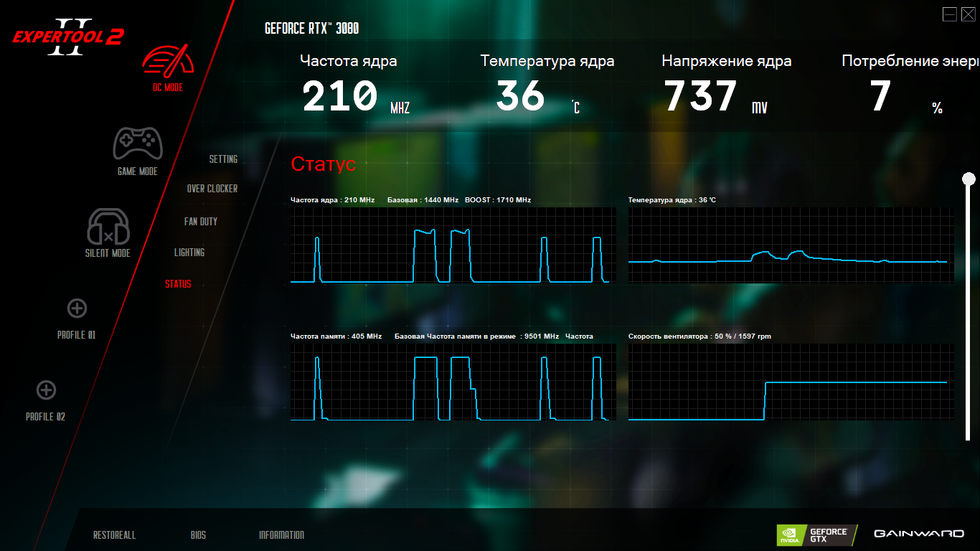This screenshot has width=980, height=551.
Task: Click the NVIDIA GeForce GTX badge
Action: click(817, 534)
